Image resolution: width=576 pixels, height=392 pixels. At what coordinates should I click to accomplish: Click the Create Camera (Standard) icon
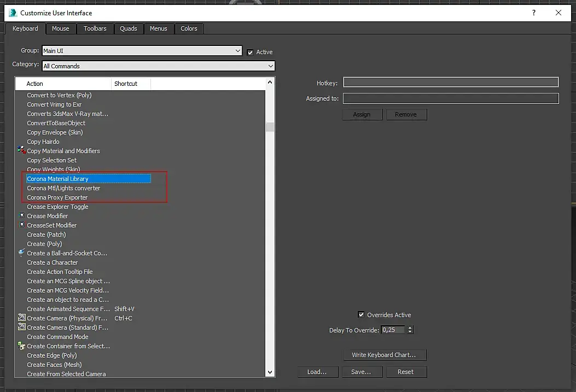tap(22, 327)
